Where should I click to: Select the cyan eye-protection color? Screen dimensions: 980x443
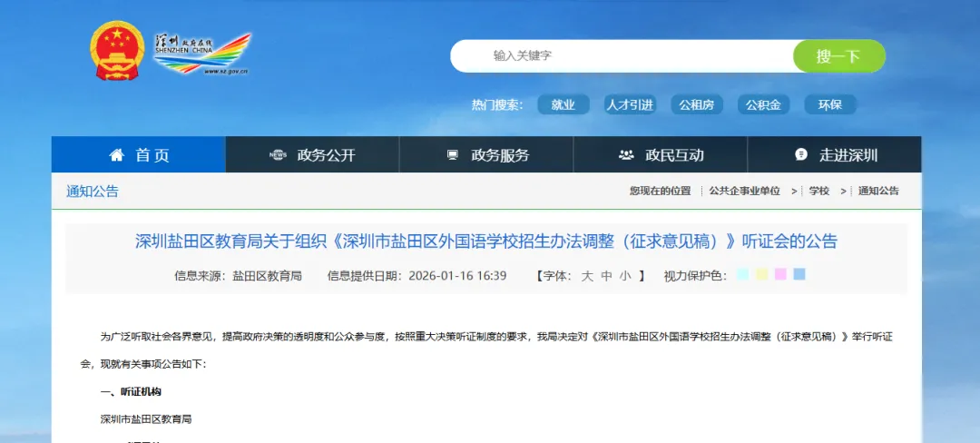point(743,273)
